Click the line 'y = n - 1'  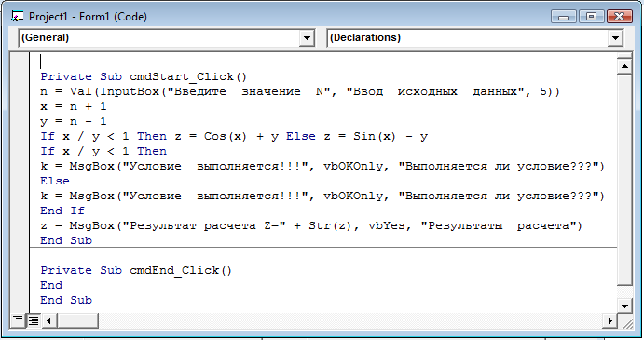coord(74,121)
